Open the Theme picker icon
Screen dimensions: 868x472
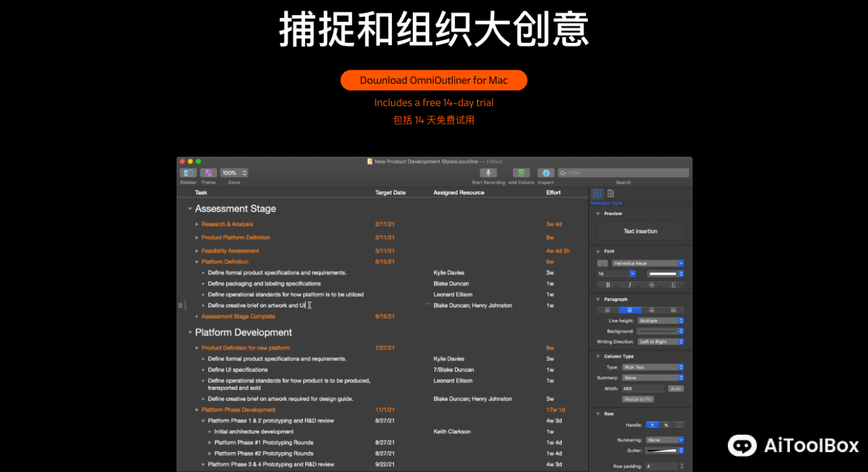[208, 173]
